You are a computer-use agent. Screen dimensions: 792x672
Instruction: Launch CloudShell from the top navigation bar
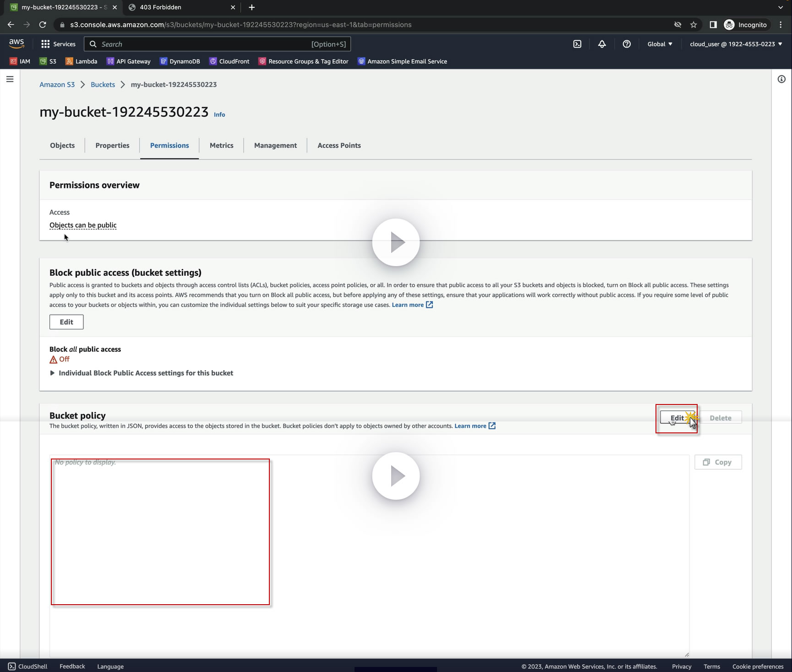[577, 44]
